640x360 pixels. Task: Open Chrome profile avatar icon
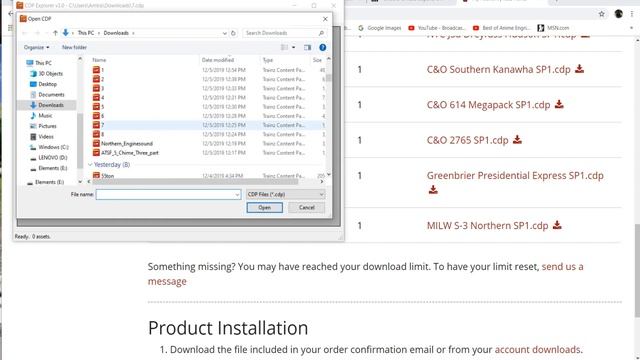pyautogui.click(x=618, y=14)
